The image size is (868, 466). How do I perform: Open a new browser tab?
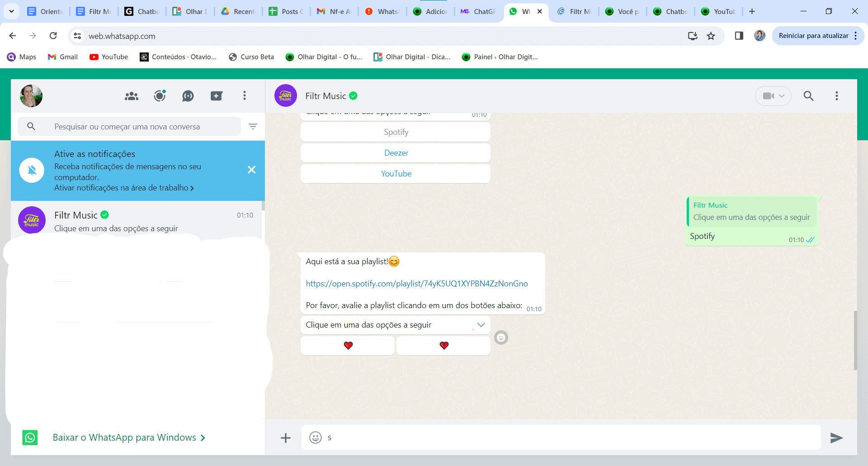752,11
